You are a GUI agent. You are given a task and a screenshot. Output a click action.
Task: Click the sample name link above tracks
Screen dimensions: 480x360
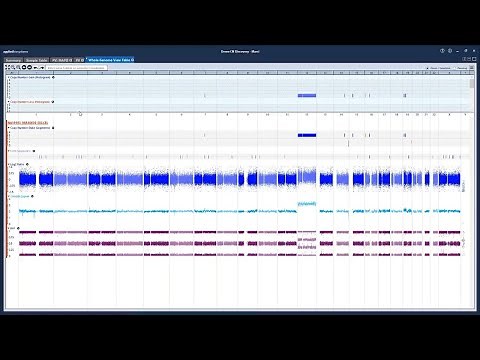pos(28,123)
